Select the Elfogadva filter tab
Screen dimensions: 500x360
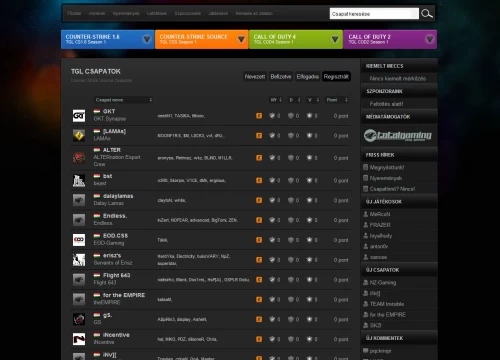[308, 77]
